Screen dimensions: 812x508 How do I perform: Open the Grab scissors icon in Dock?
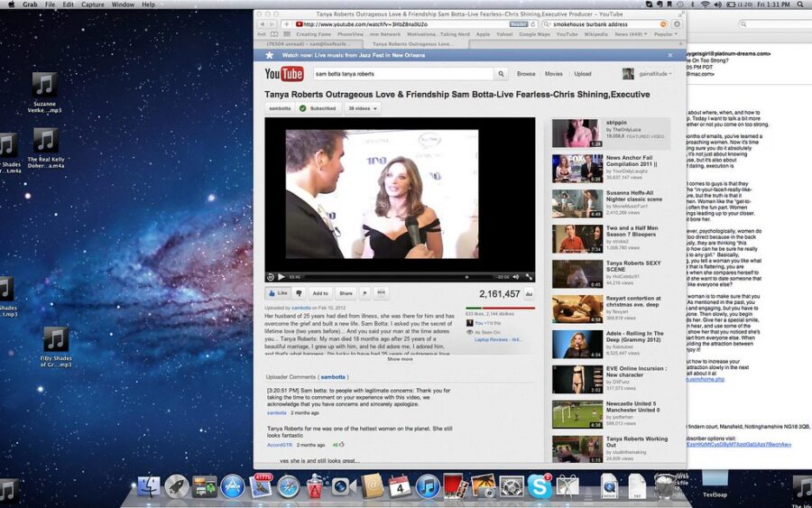click(567, 486)
